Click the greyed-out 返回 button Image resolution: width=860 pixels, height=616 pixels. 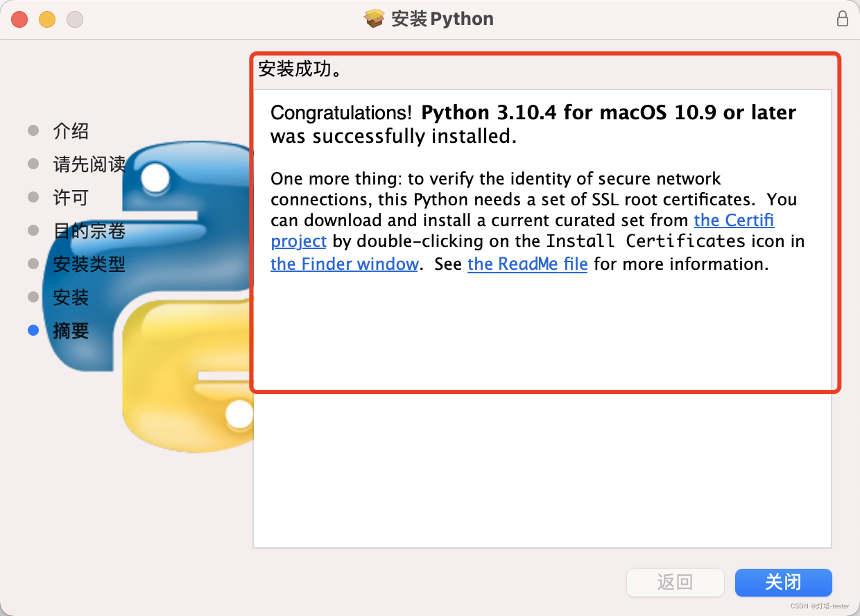675,583
